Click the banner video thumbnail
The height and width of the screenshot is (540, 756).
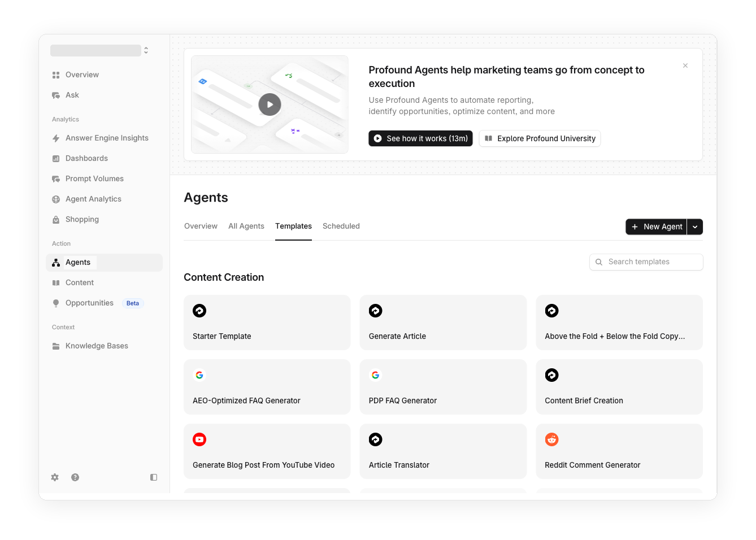pos(270,104)
